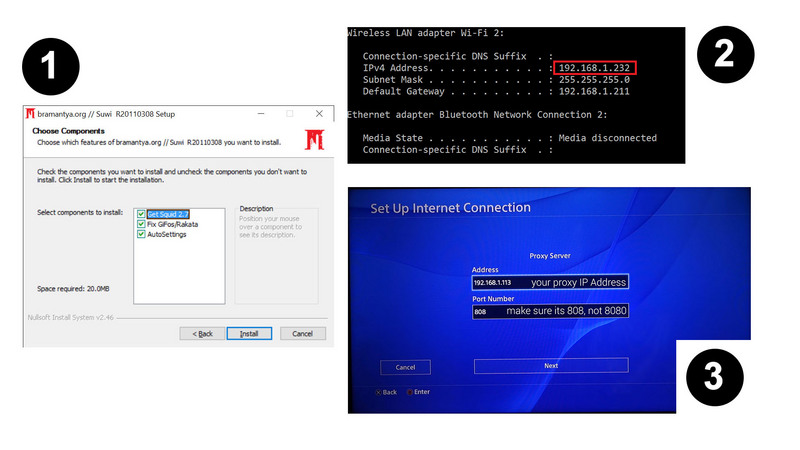Click the Choose Components heading

point(68,131)
